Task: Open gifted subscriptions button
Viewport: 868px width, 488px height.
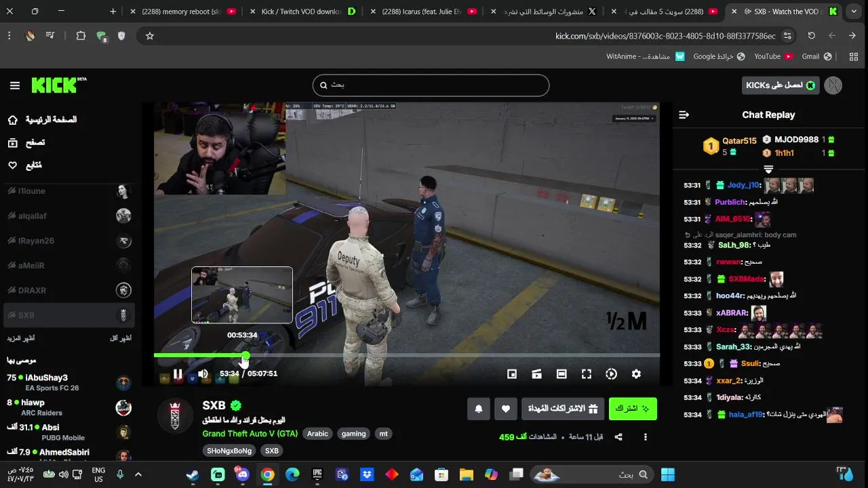Action: click(x=563, y=409)
